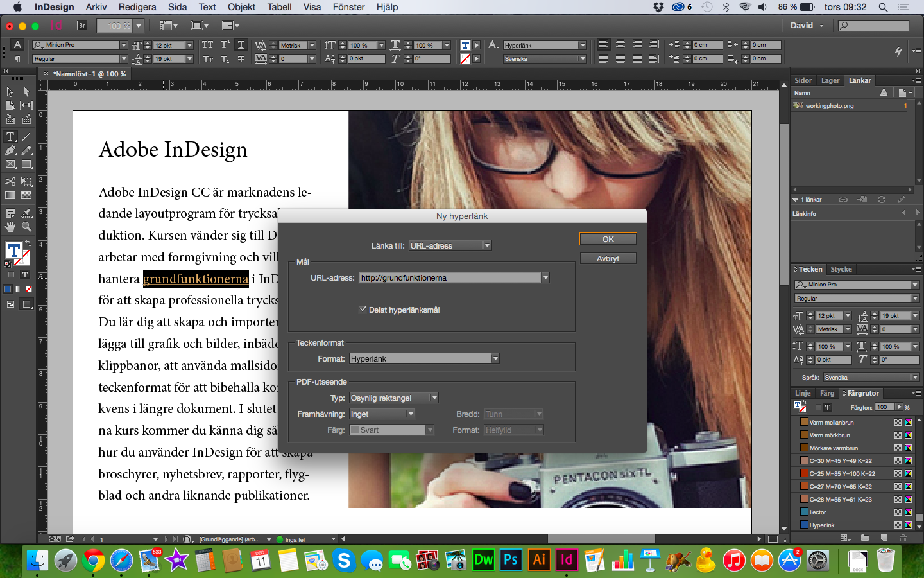The height and width of the screenshot is (578, 924).
Task: Select the Pencil tool
Action: 26,150
